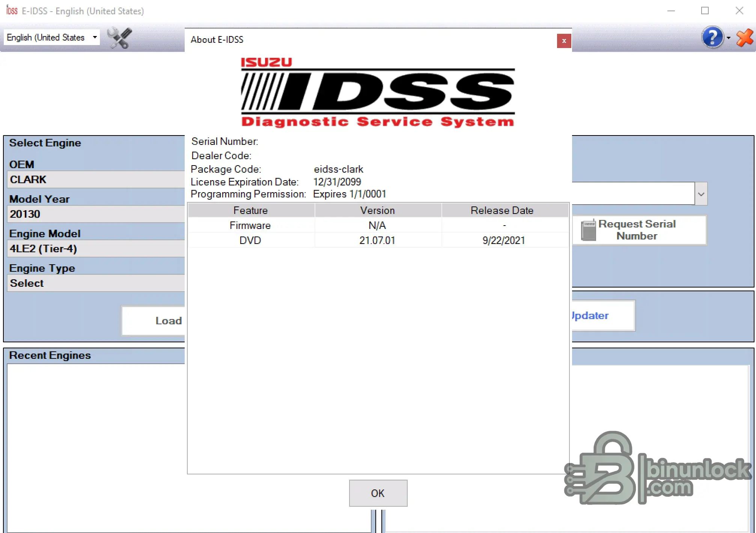Open the Engine Type field showing Select

coord(96,283)
